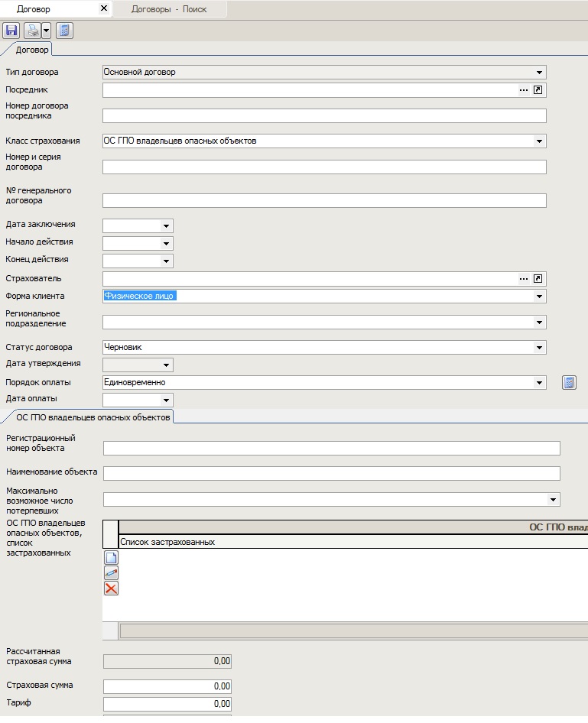588x723 pixels.
Task: Click the calculator icon in the toolbar
Action: (65, 31)
